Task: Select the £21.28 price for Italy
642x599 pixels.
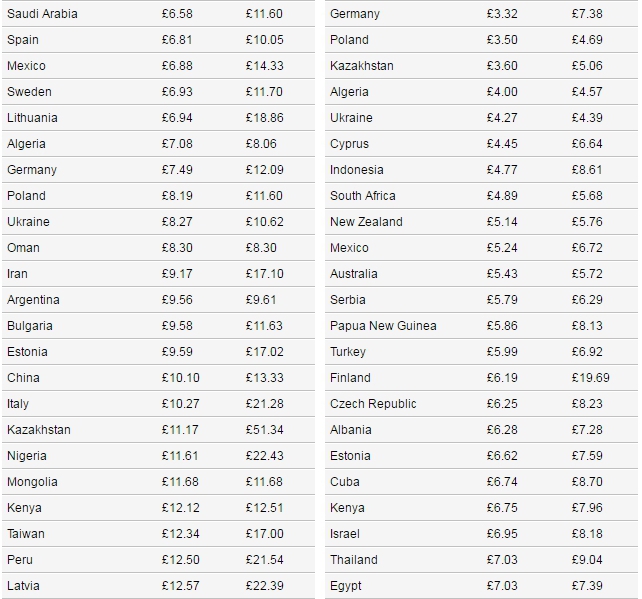Action: coord(264,404)
